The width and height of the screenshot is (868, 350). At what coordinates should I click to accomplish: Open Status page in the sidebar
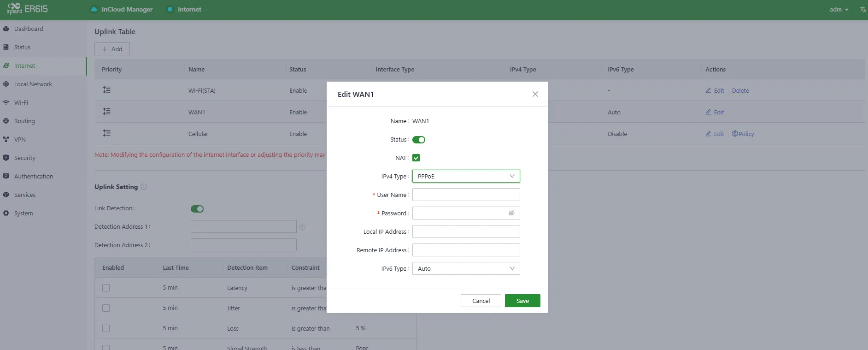tap(43, 47)
